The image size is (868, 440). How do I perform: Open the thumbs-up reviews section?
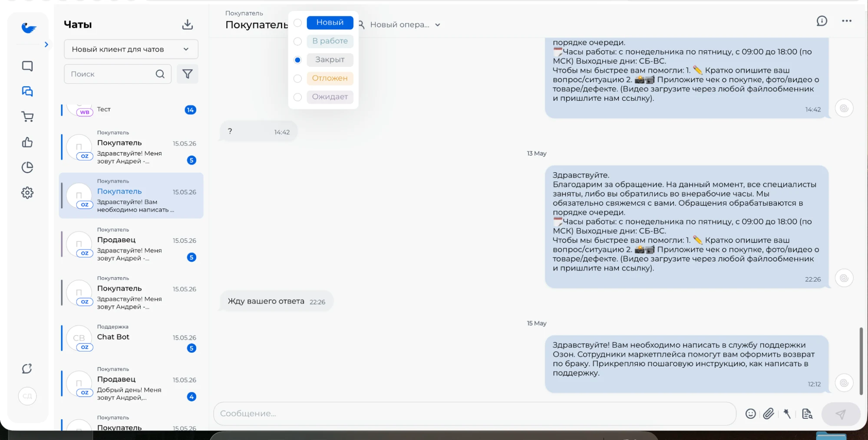tap(27, 142)
